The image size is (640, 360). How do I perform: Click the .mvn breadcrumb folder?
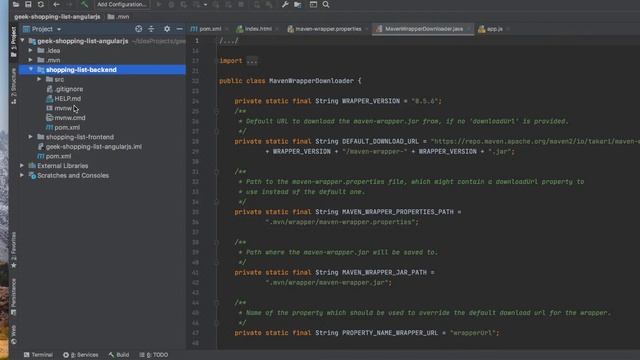pyautogui.click(x=118, y=17)
